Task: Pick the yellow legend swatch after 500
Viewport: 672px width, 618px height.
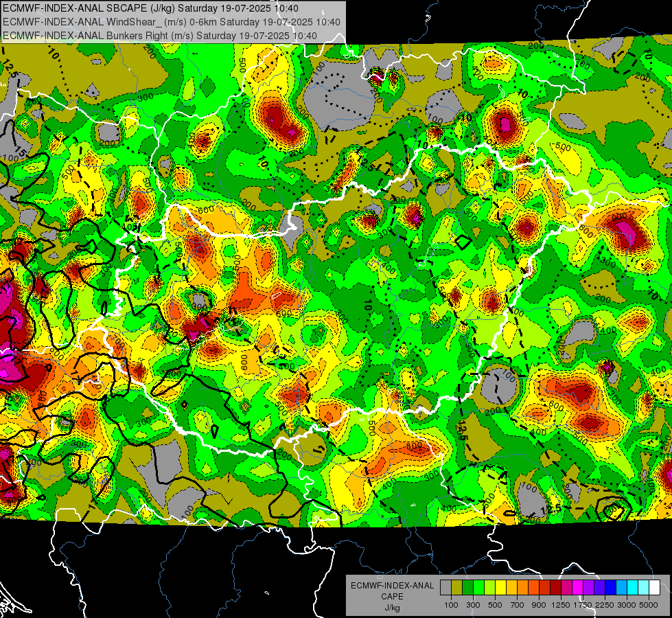Action: coord(500,587)
